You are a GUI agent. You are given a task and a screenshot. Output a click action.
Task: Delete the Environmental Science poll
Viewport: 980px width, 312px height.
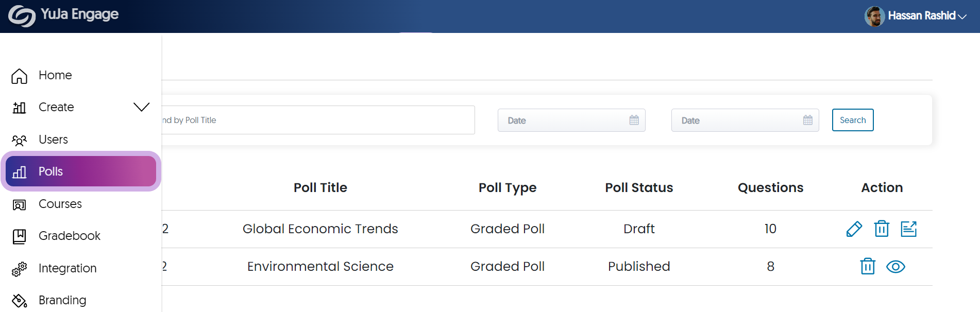pos(868,266)
